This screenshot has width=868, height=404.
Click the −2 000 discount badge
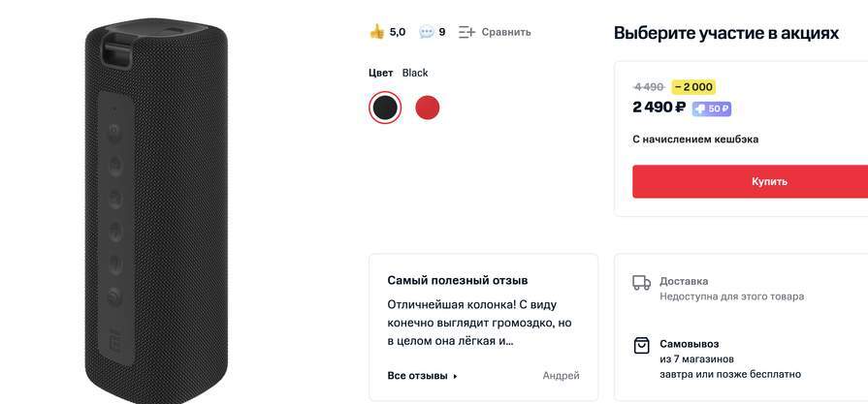[693, 87]
